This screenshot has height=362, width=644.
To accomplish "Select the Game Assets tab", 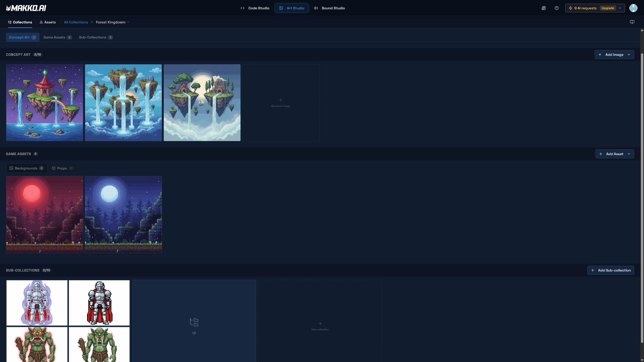I will [57, 37].
